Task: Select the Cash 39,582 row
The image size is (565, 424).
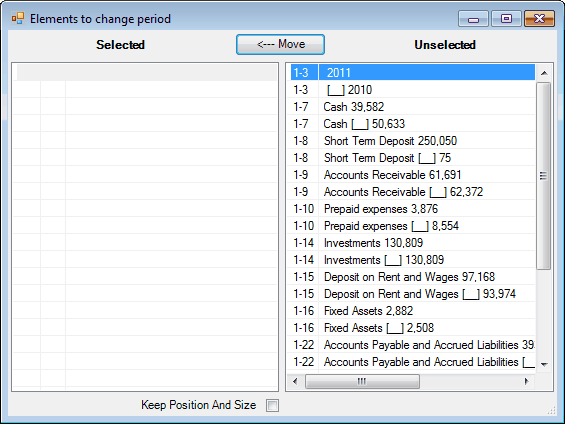Action: click(413, 107)
